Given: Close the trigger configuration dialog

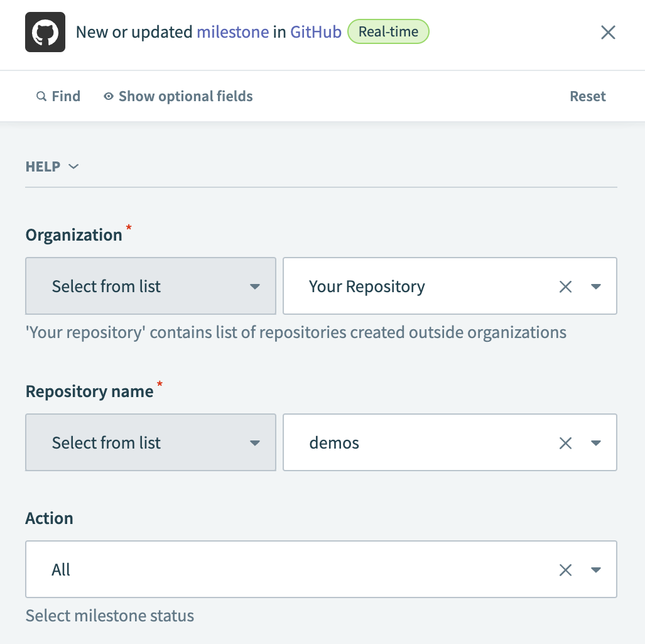Looking at the screenshot, I should 607,32.
